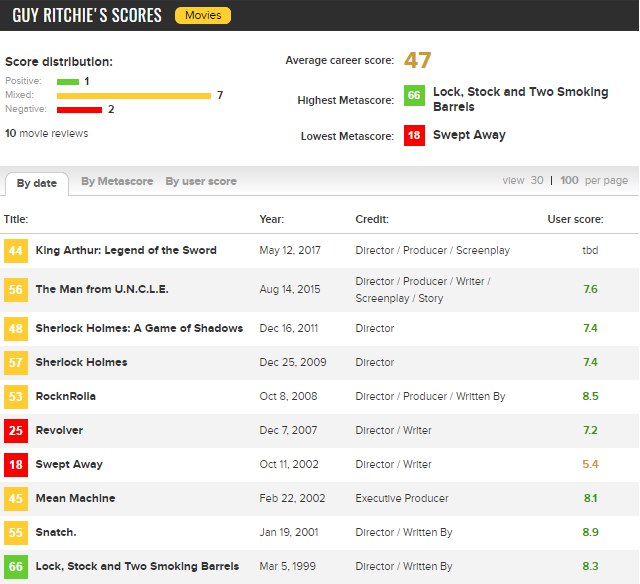Click the red 25 Metascore badge for Revolver
The image size is (640, 584).
point(16,431)
